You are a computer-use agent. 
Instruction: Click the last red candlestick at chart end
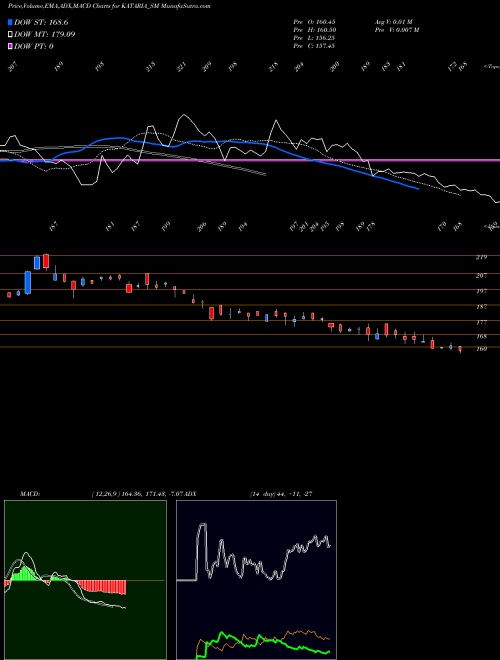click(x=460, y=349)
